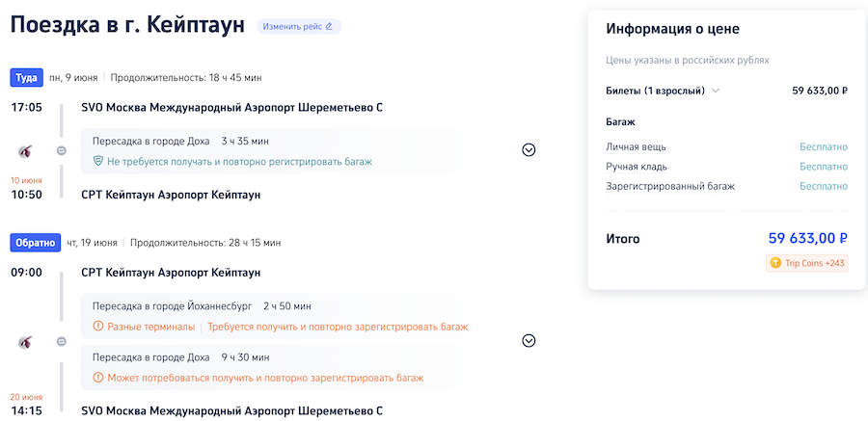Select the 'Туда' outbound flight tag

tap(27, 77)
